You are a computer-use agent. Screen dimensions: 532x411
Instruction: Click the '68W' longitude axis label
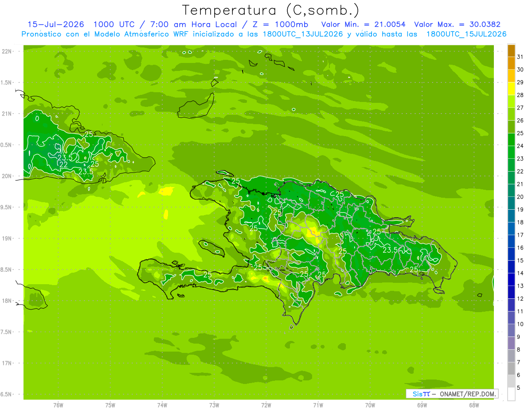474,405
